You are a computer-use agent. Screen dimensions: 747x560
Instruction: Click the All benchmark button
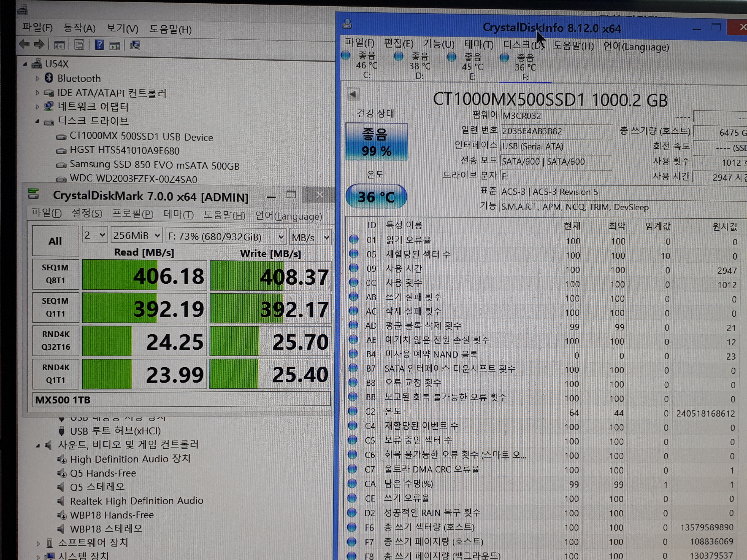pos(55,241)
